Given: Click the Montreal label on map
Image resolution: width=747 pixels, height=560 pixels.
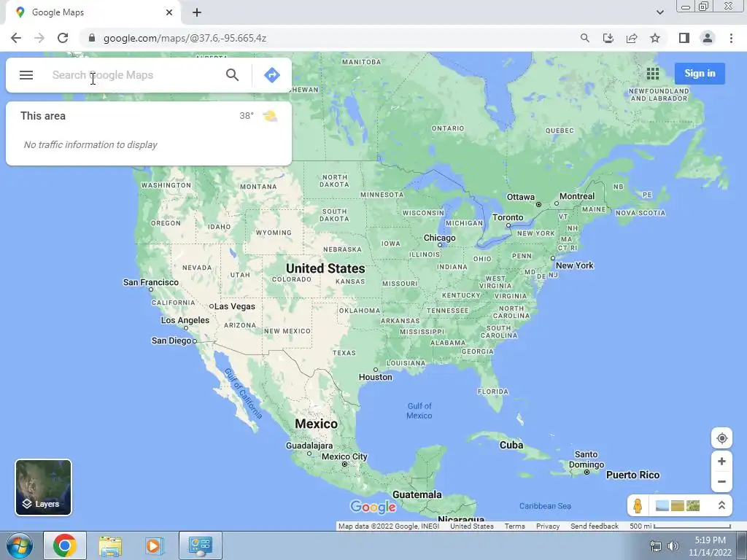Looking at the screenshot, I should point(577,196).
